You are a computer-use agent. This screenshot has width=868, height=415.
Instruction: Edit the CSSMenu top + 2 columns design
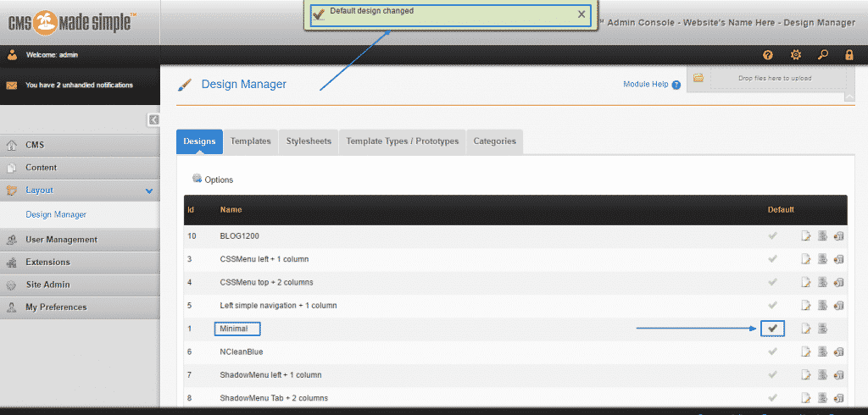pyautogui.click(x=806, y=282)
